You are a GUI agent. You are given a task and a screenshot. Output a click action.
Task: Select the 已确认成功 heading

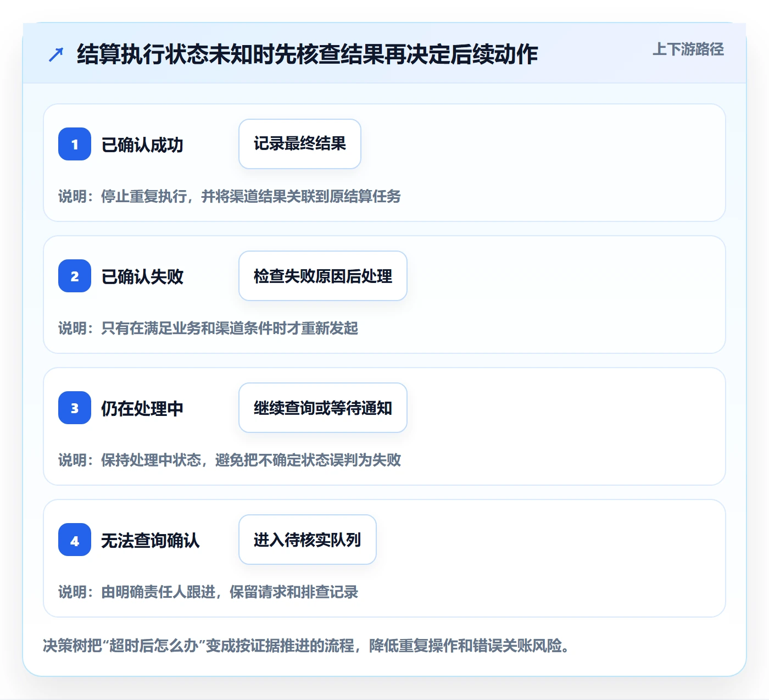tap(142, 145)
